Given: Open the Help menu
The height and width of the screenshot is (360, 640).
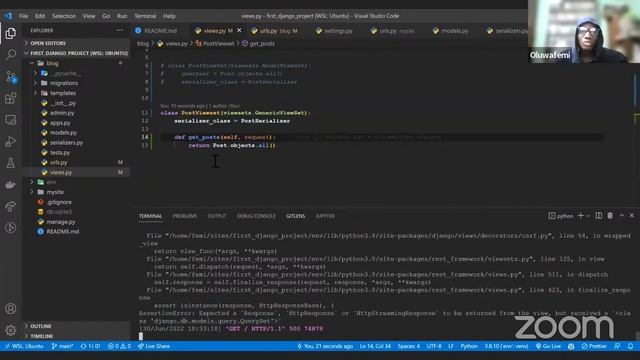Looking at the screenshot, I should [169, 16].
